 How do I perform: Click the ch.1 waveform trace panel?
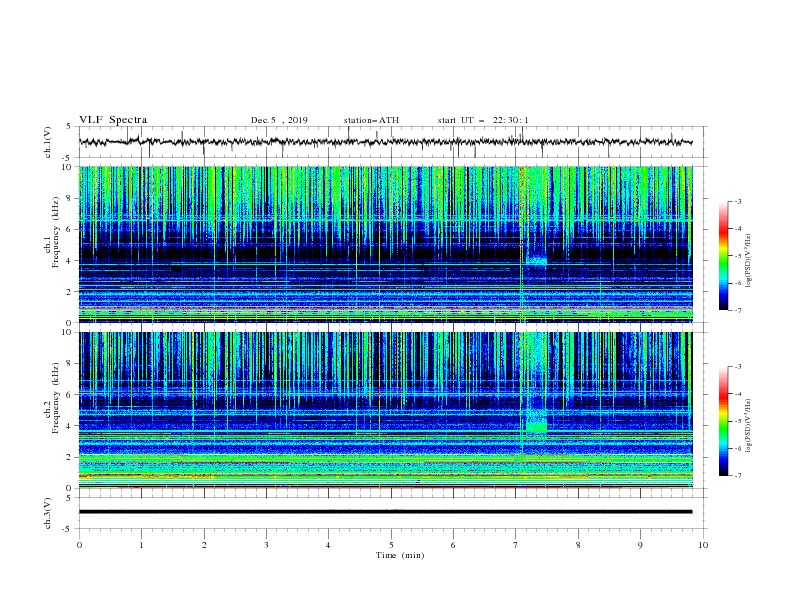click(393, 142)
